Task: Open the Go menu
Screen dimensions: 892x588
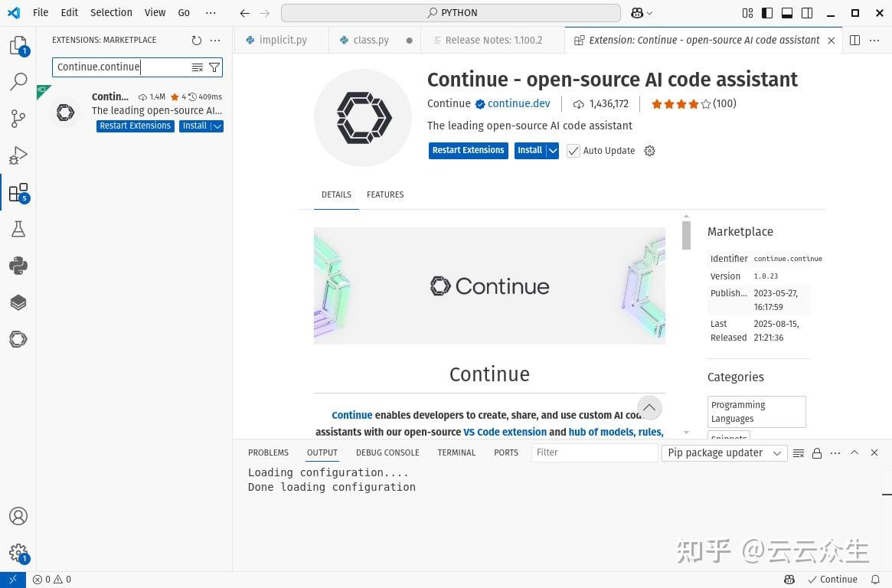Action: (x=184, y=12)
